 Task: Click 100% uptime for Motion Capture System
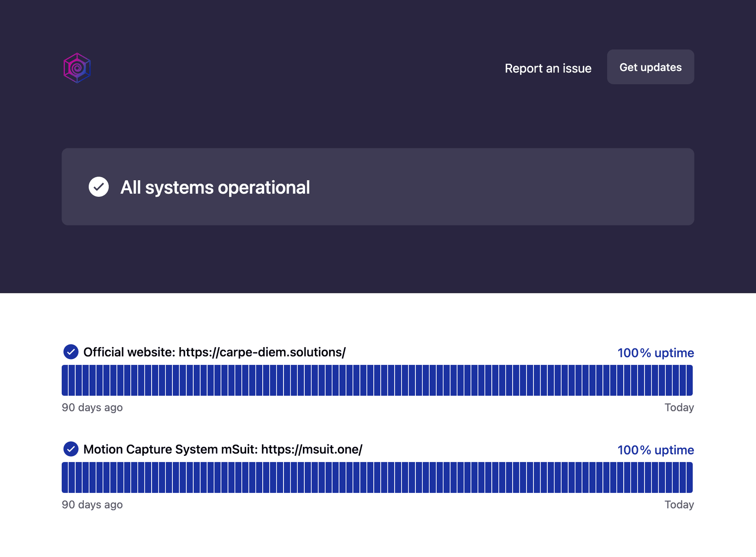tap(656, 450)
